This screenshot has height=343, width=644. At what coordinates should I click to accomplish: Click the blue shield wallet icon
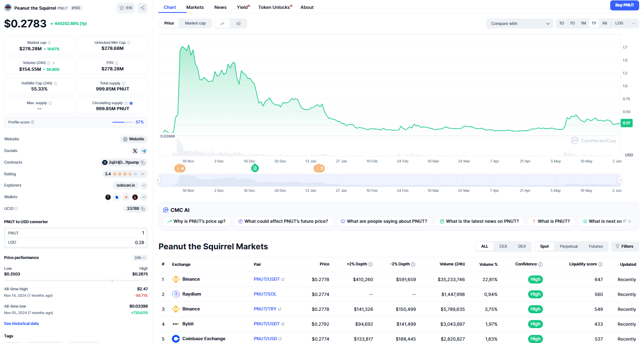click(117, 197)
